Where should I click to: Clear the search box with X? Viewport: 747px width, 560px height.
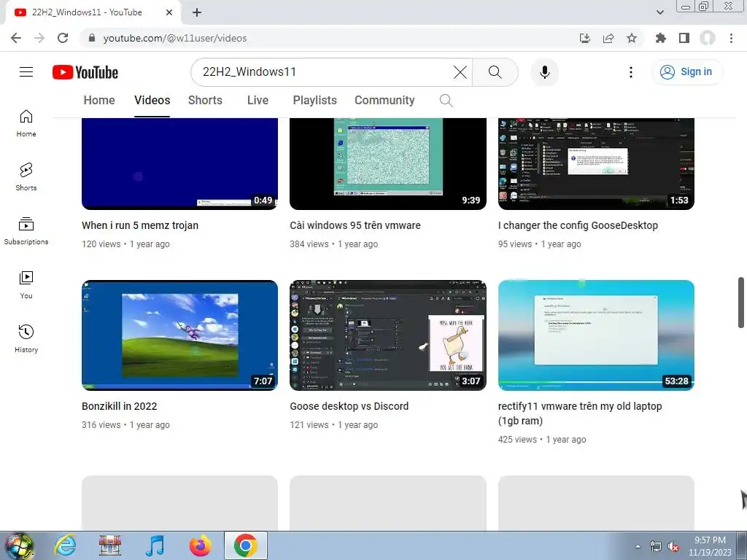pos(460,72)
